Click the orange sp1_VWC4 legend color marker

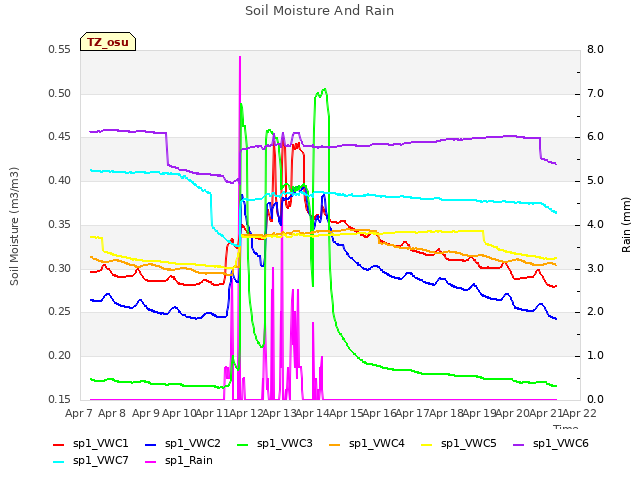(335, 444)
